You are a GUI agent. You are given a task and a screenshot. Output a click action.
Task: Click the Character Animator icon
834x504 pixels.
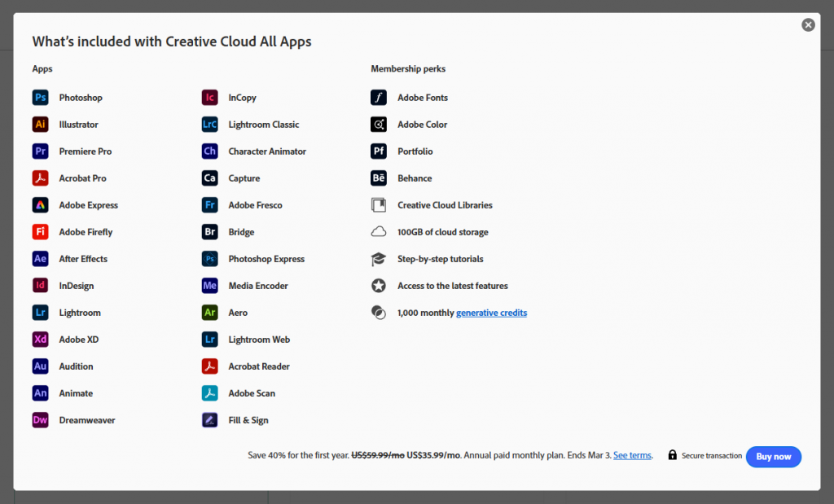pos(210,151)
